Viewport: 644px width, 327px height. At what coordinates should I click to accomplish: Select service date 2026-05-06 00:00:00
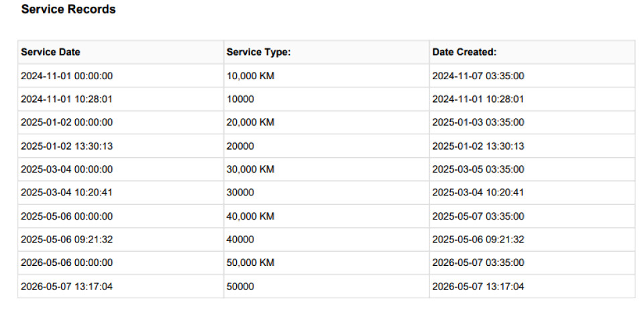click(66, 263)
